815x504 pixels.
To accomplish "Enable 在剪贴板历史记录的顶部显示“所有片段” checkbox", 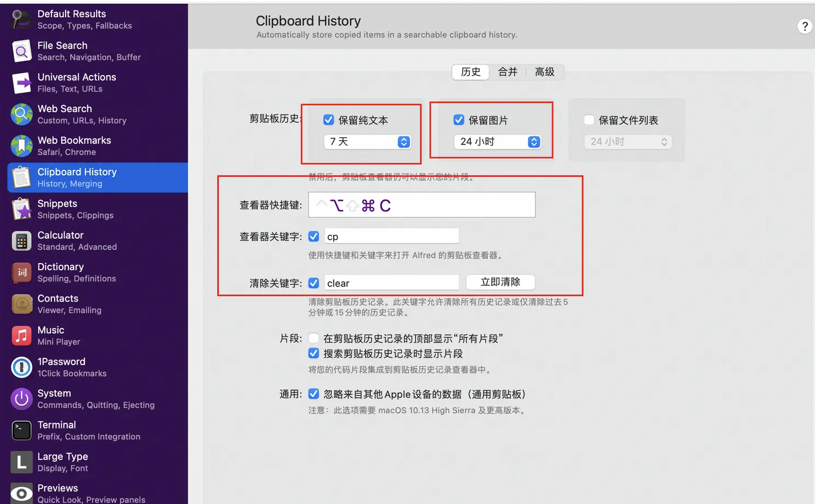I will (314, 338).
